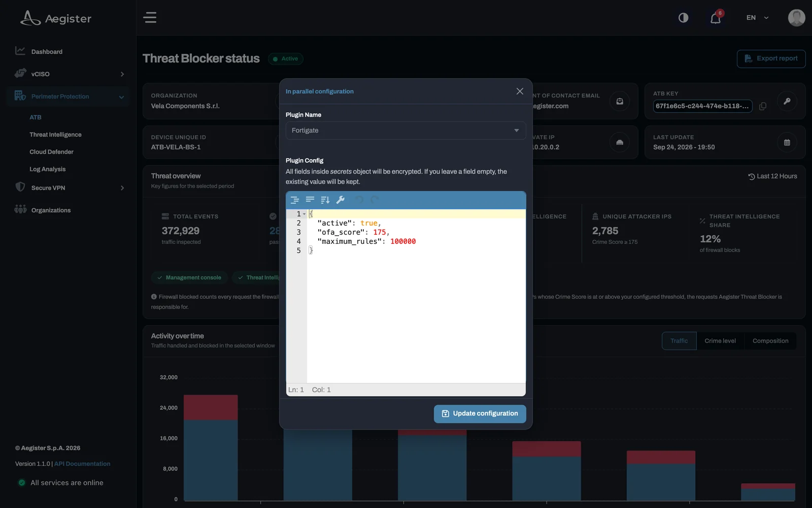
Task: Click the Update configuration button
Action: pyautogui.click(x=480, y=414)
